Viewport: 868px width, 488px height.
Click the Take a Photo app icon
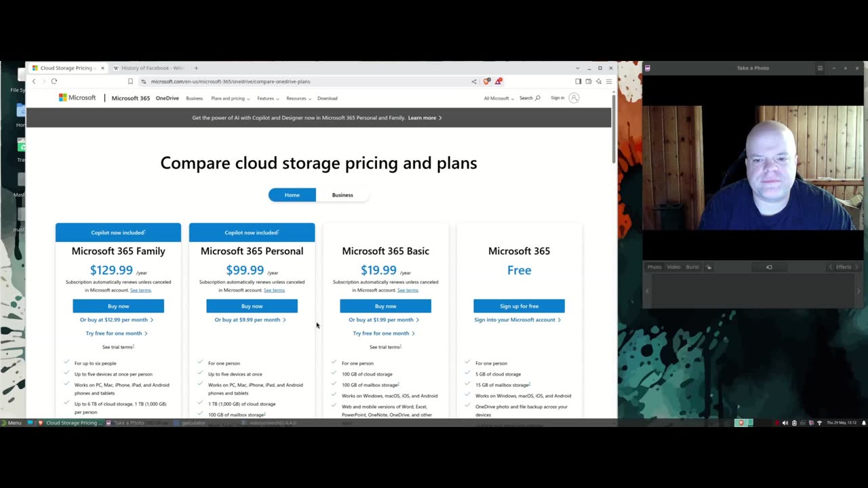click(648, 68)
